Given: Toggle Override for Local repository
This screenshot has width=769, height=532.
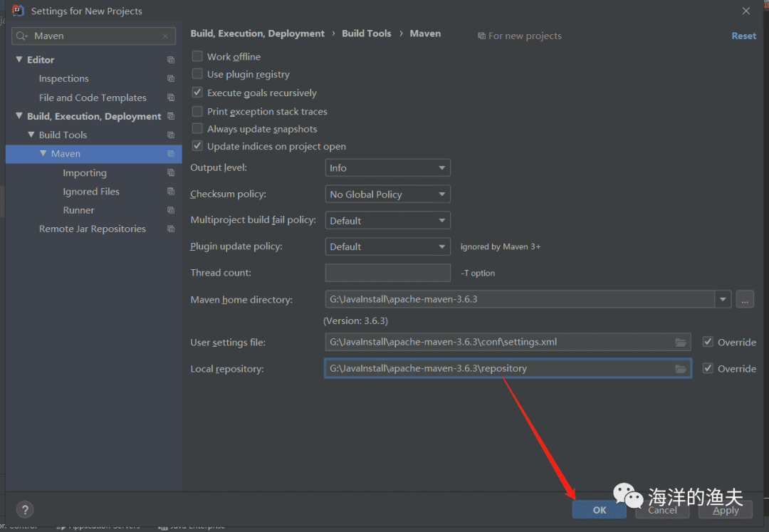Looking at the screenshot, I should tap(708, 368).
